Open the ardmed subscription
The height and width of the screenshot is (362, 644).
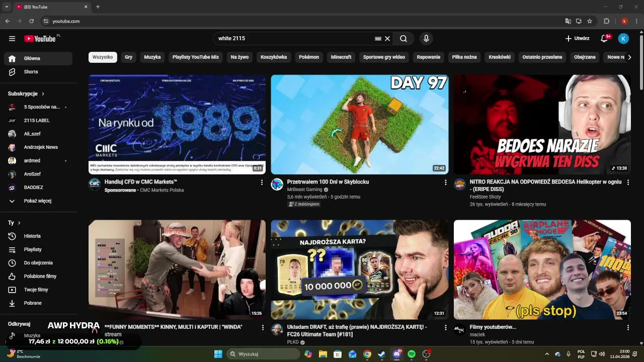(38, 161)
